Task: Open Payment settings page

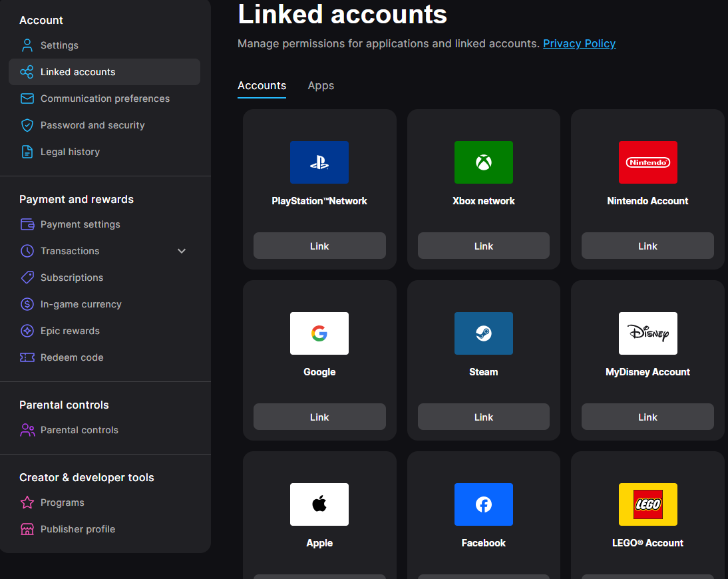Action: point(104,224)
